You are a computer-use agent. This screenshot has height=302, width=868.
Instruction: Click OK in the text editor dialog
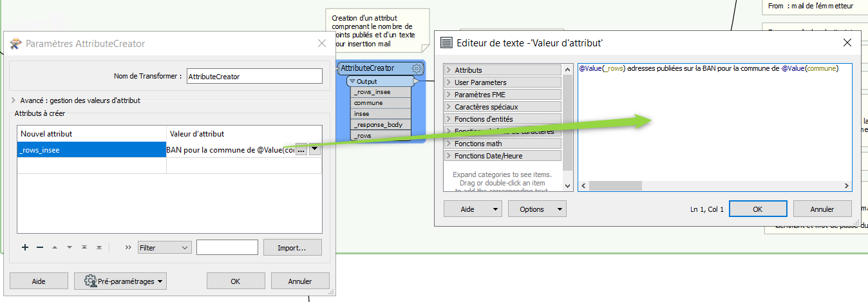pos(758,209)
